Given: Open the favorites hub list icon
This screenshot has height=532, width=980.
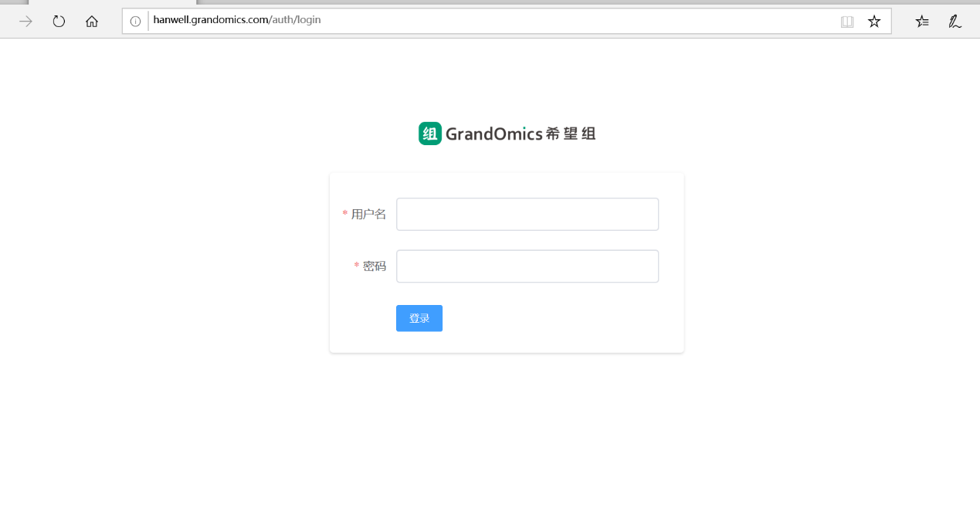Looking at the screenshot, I should click(922, 22).
